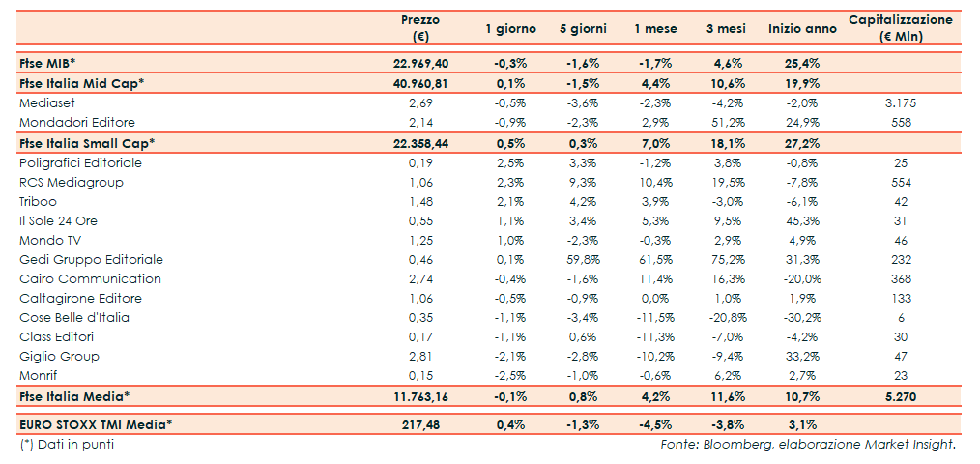The height and width of the screenshot is (464, 980).
Task: Select the 3 mesi column header
Action: pos(728,29)
